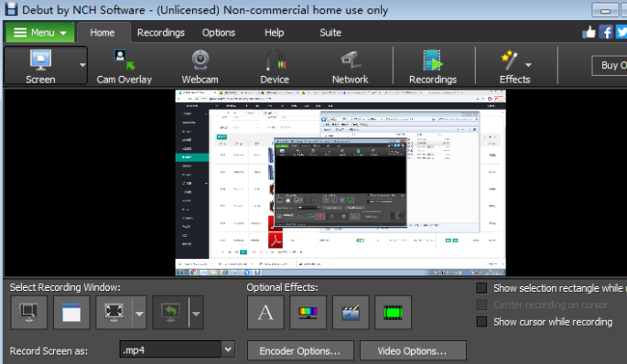Share via Facebook icon
Screen dimensions: 627x364
click(x=606, y=32)
